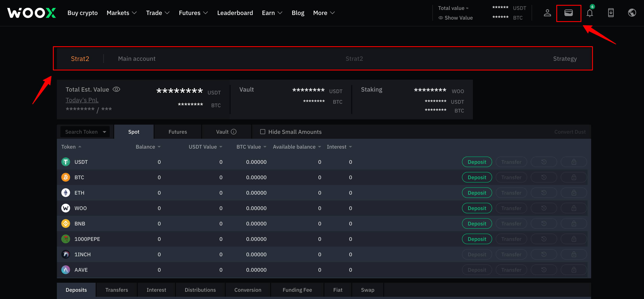Expand the More menu
The width and height of the screenshot is (644, 299).
tap(324, 13)
